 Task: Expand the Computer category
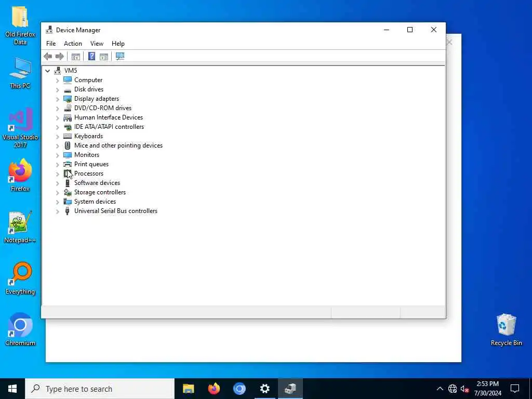(x=57, y=81)
